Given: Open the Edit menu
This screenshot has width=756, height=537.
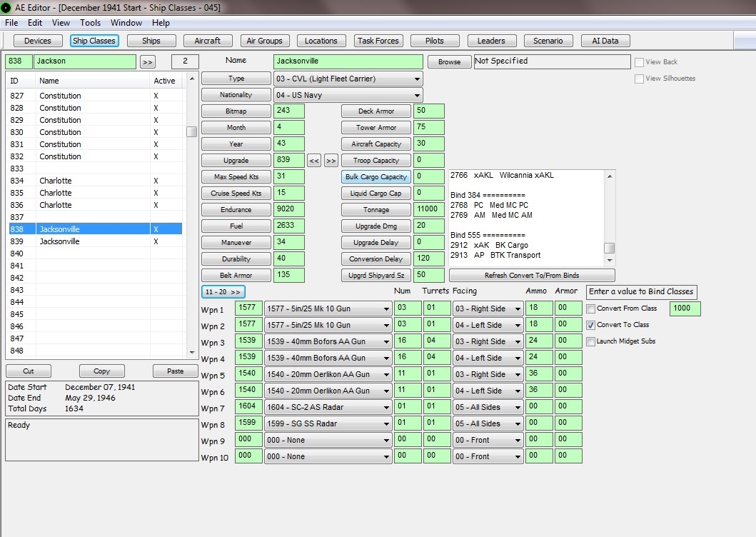Looking at the screenshot, I should pyautogui.click(x=35, y=23).
